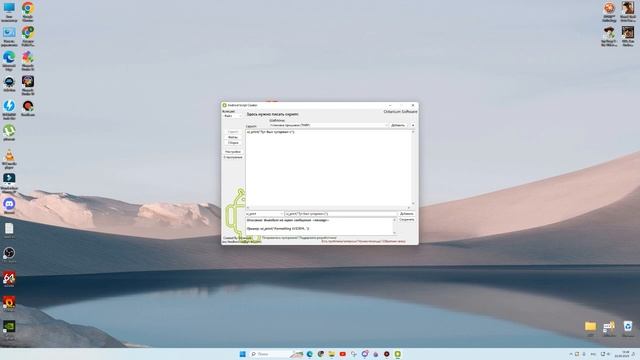This screenshot has height=360, width=640.
Task: Open the yellow folder on the desktop
Action: click(x=590, y=328)
